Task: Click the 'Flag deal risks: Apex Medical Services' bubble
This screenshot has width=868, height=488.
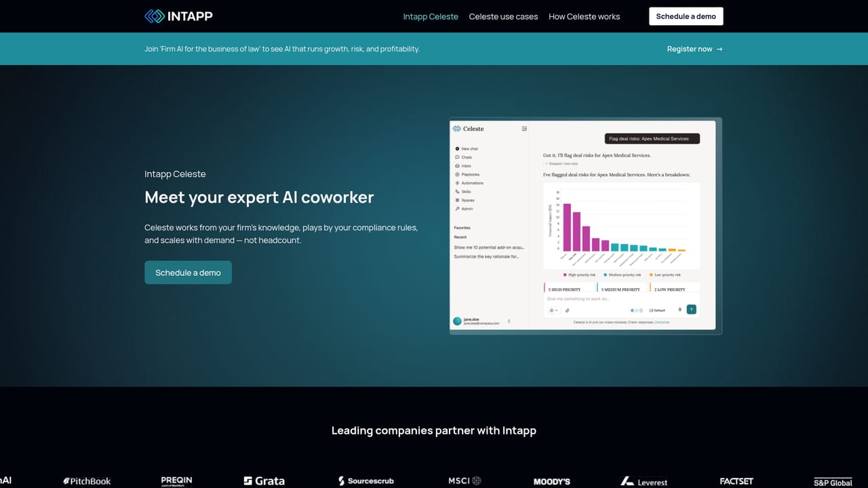Action: click(652, 138)
